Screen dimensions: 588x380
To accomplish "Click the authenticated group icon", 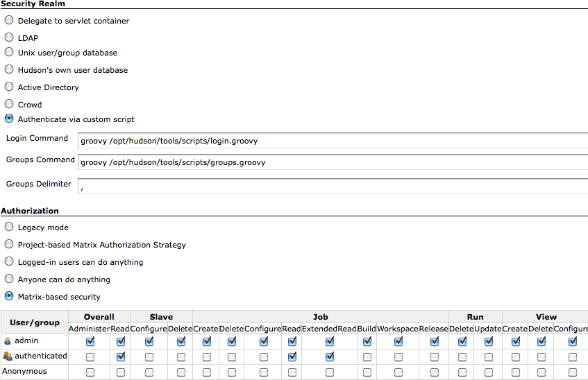I will 8,356.
